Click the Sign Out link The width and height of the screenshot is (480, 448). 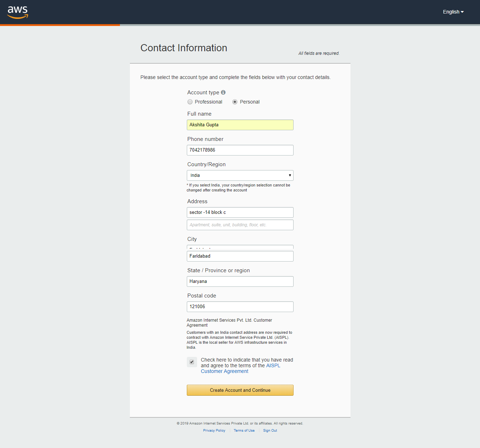click(270, 431)
